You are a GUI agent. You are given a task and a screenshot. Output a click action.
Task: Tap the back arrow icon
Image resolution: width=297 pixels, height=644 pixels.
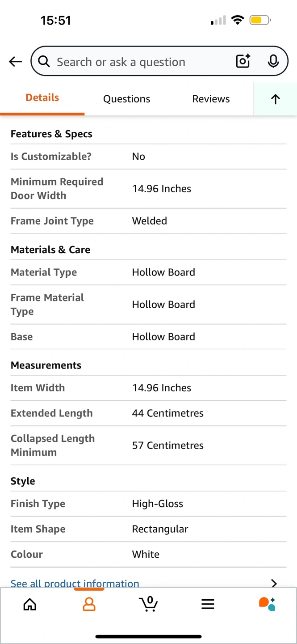[16, 62]
